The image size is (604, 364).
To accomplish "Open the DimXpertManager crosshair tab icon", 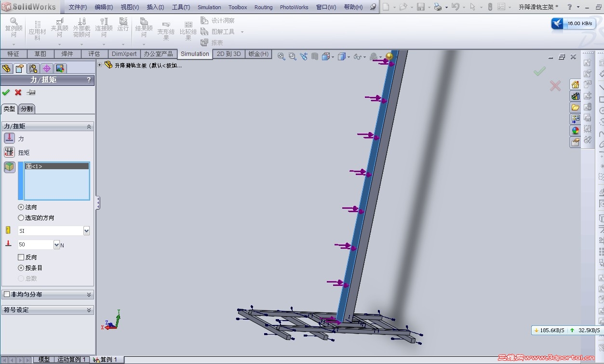I will point(46,68).
